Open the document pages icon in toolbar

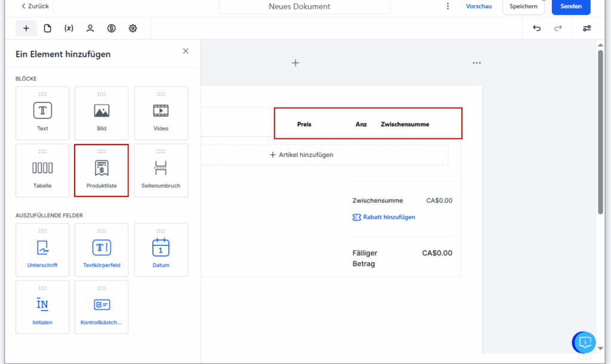point(48,28)
